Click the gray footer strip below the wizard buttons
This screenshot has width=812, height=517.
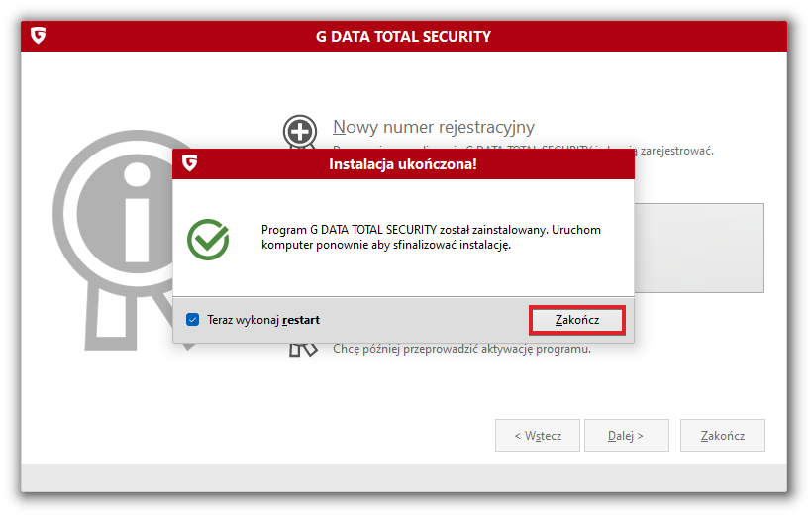coord(404,476)
